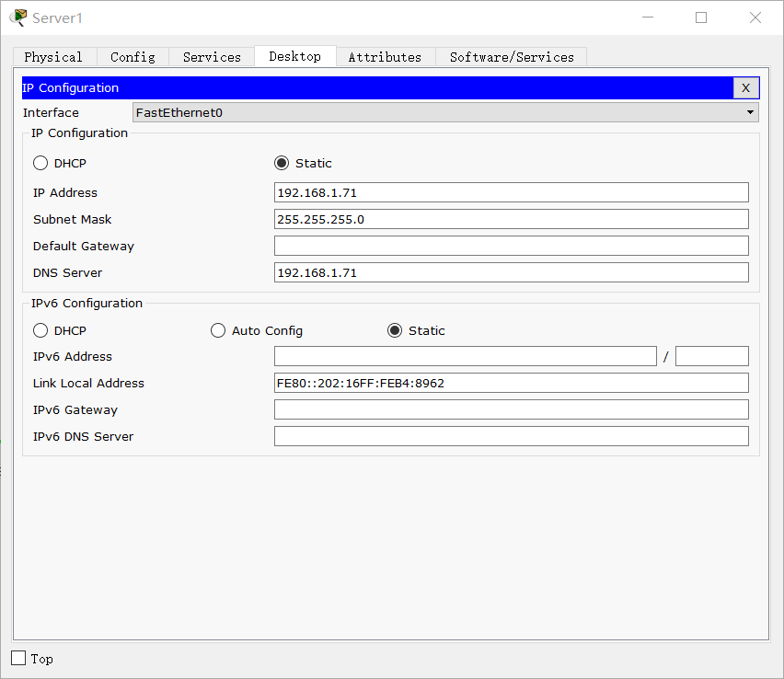Go to the Attributes tab
Viewport: 784px width, 679px height.
coord(385,57)
